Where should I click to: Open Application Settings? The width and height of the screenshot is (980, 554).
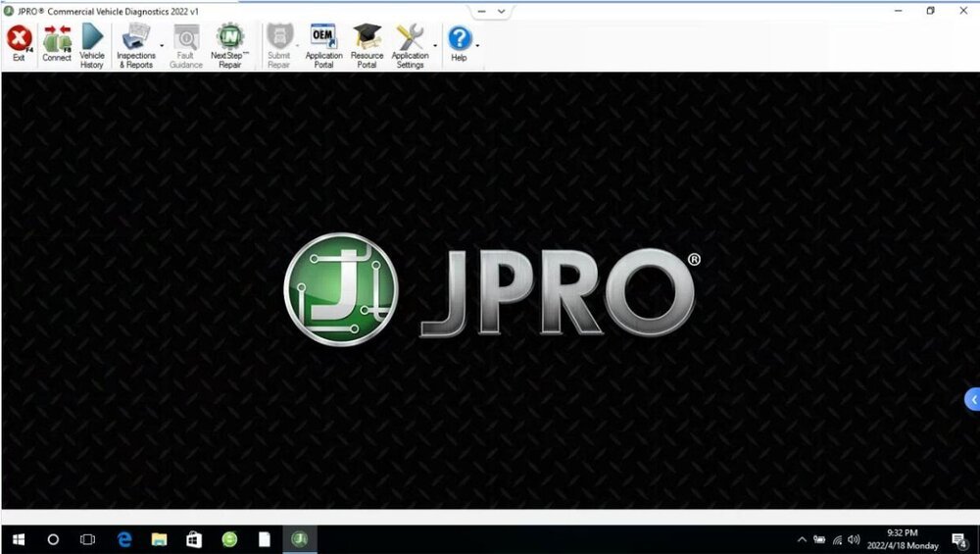410,43
